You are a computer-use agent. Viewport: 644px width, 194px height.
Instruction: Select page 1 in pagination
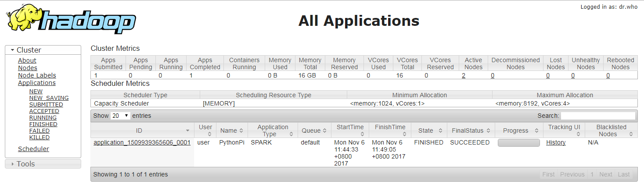pos(592,174)
